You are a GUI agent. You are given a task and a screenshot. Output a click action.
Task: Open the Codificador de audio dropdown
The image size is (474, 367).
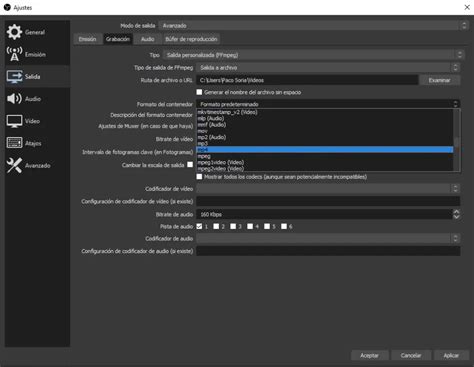click(328, 238)
